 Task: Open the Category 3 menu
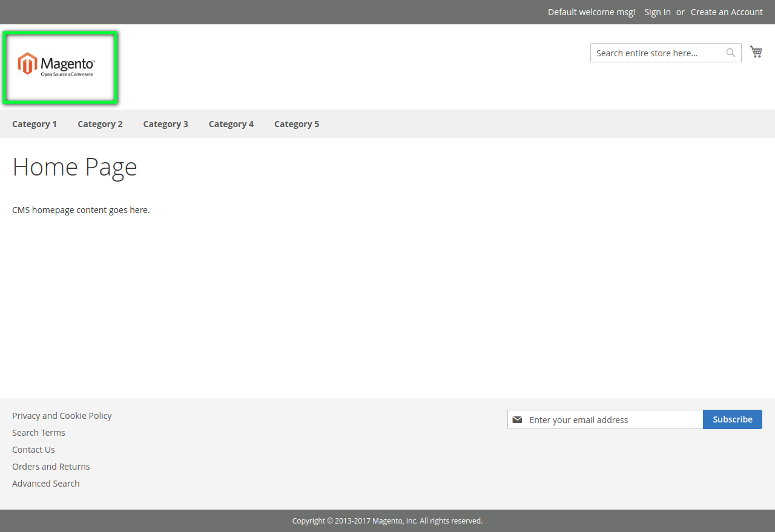pos(165,123)
